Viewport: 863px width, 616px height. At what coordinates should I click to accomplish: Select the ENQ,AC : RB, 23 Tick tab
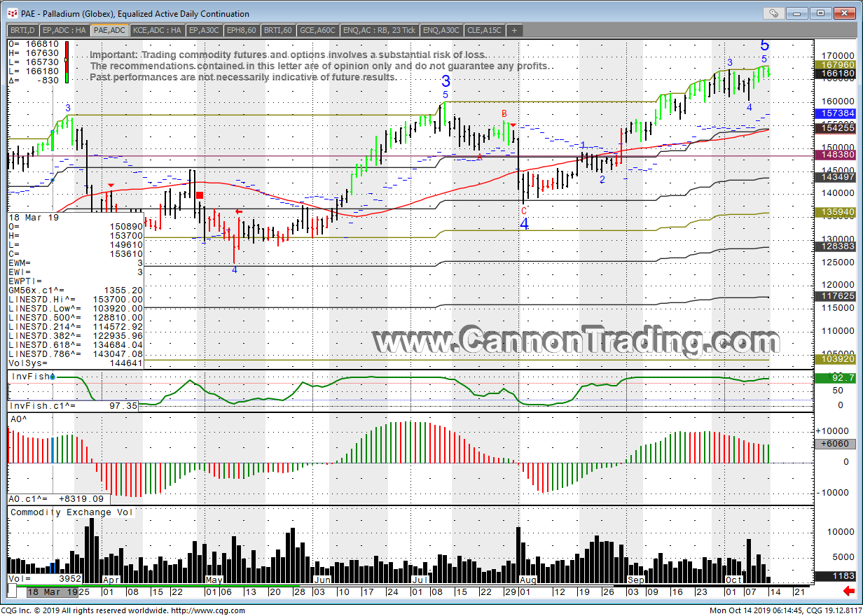point(379,30)
